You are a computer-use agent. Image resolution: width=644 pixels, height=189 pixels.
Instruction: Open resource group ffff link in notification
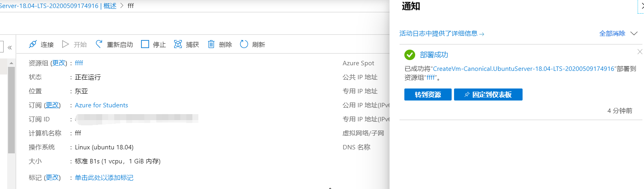[x=430, y=78]
